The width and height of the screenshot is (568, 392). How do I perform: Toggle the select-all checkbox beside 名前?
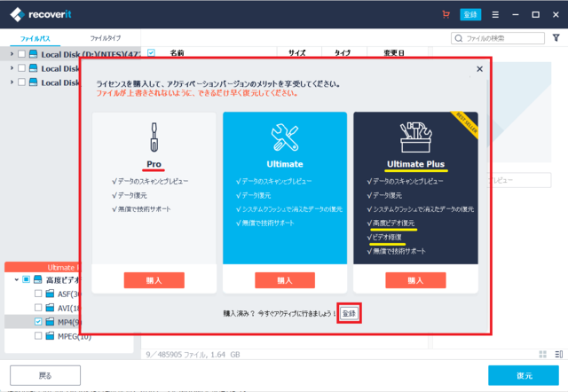click(152, 53)
